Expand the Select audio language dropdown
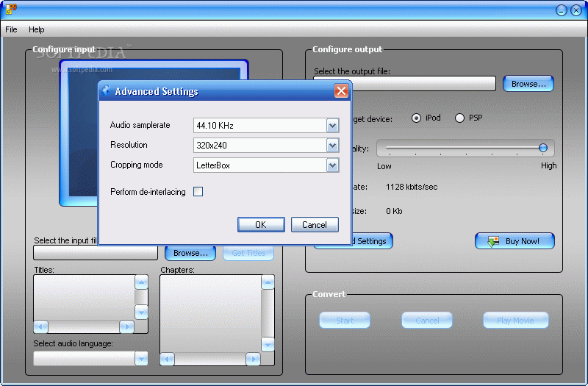Viewport: 588px width, 386px height. [x=141, y=359]
